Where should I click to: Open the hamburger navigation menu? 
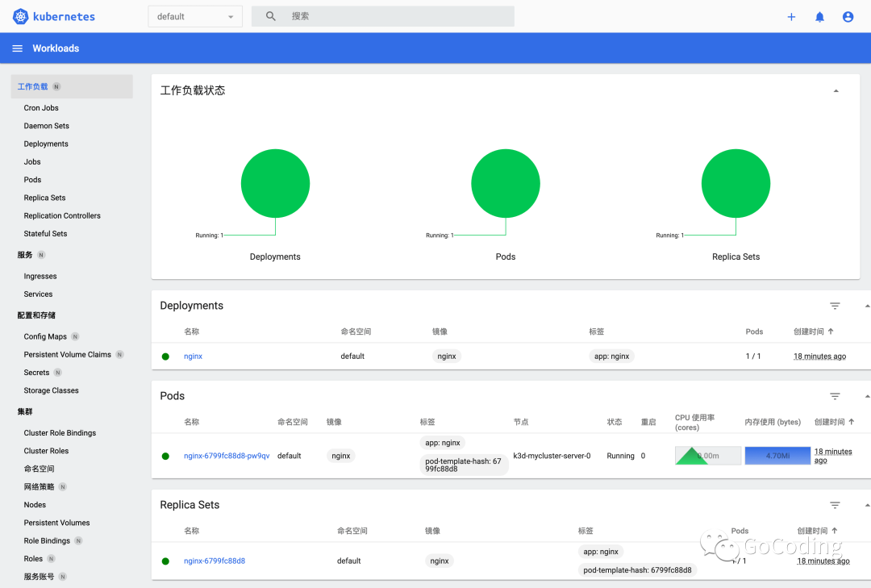point(17,48)
